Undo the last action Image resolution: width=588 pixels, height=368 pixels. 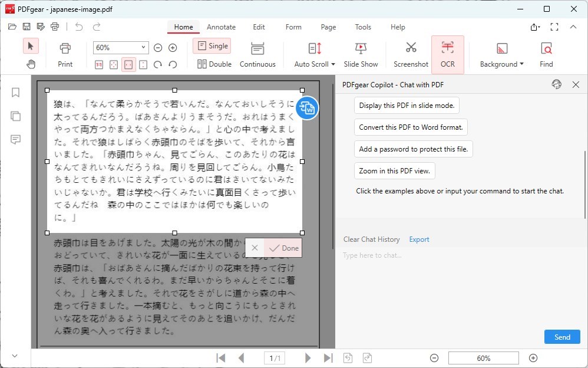(79, 27)
